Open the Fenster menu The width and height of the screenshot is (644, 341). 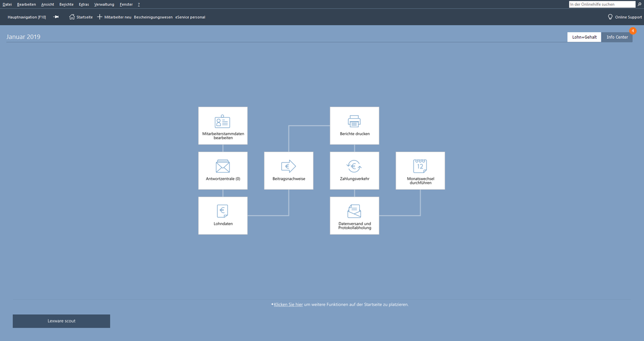pyautogui.click(x=126, y=5)
